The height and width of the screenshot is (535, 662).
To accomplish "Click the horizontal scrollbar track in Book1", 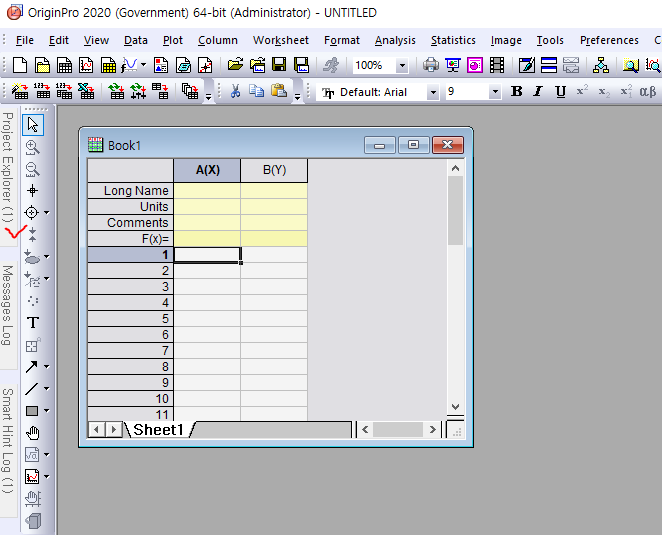I will pyautogui.click(x=398, y=430).
